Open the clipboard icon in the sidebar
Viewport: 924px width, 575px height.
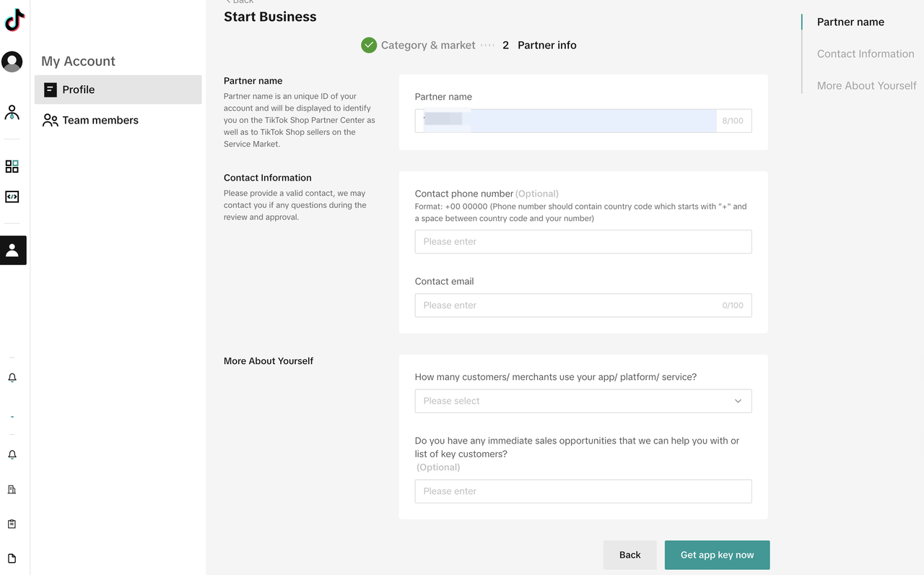(x=12, y=524)
